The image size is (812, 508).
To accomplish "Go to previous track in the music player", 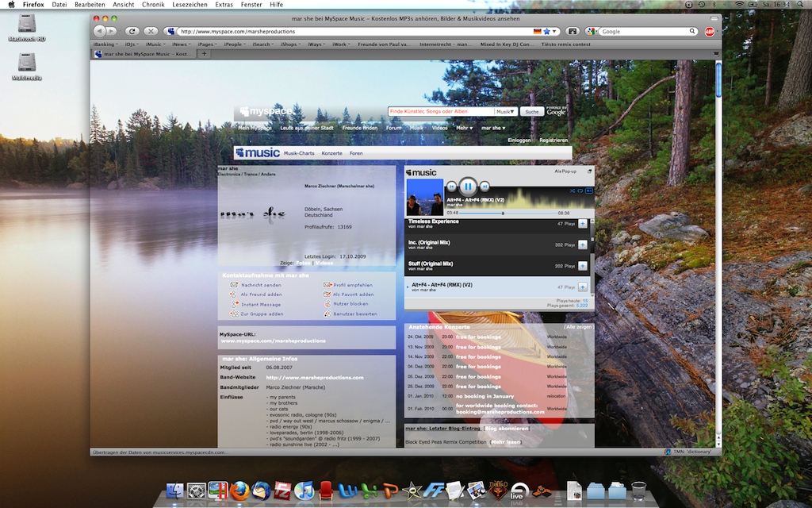I will click(452, 187).
